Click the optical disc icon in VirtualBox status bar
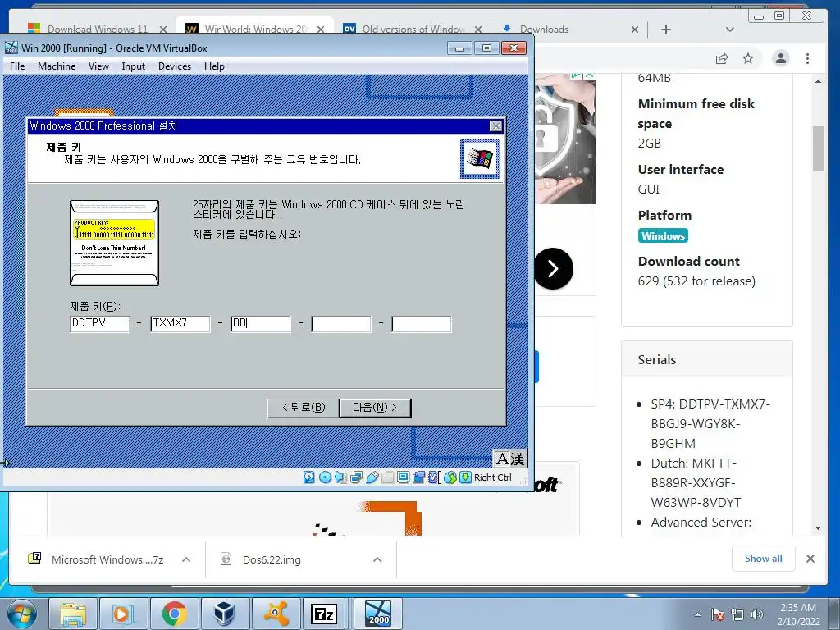The width and height of the screenshot is (840, 630). [325, 477]
